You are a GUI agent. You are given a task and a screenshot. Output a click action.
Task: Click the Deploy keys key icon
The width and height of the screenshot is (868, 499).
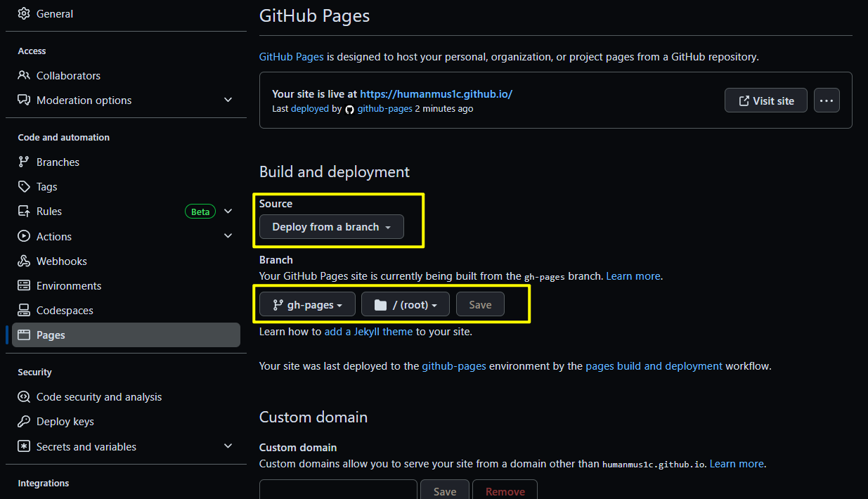click(24, 422)
